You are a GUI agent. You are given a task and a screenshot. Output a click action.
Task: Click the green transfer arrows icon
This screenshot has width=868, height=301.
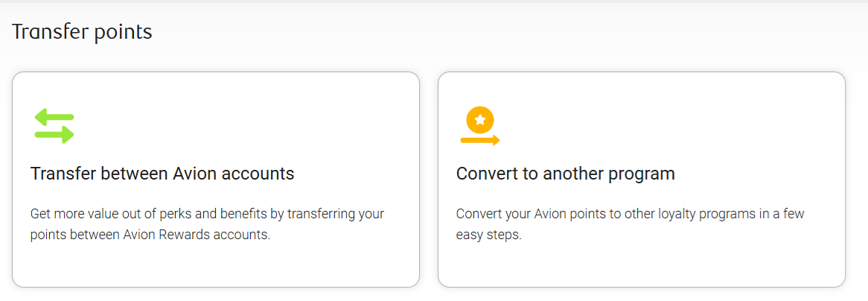point(54,126)
